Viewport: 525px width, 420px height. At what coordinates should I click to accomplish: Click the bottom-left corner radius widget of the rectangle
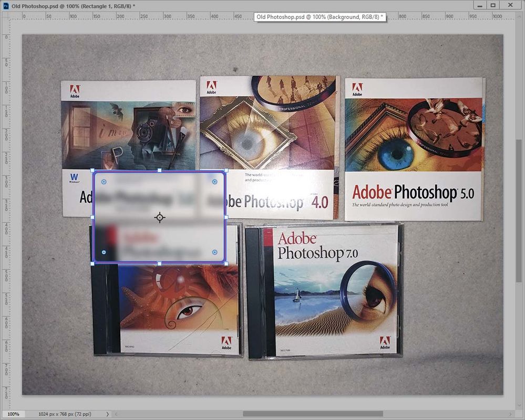point(104,252)
